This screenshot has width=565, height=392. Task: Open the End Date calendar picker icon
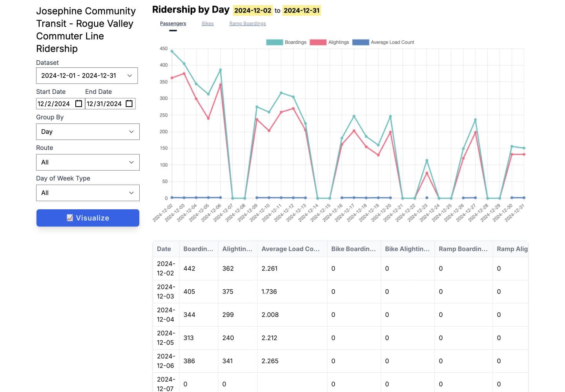point(129,103)
